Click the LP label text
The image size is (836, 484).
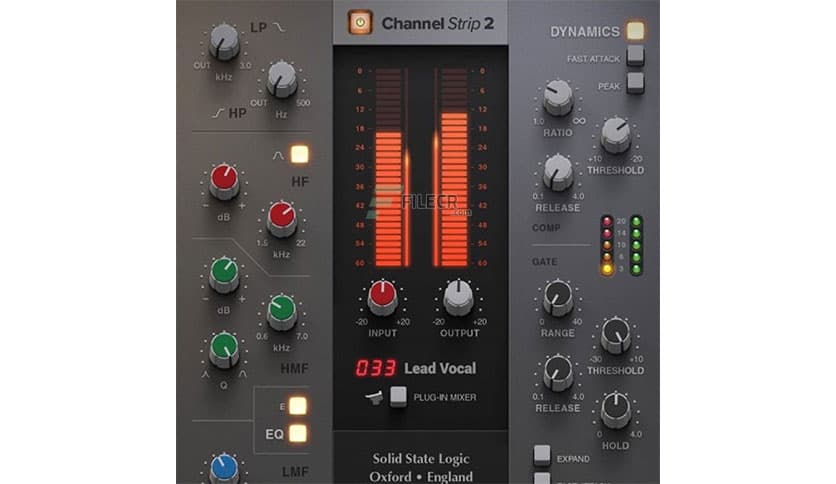pos(259,27)
